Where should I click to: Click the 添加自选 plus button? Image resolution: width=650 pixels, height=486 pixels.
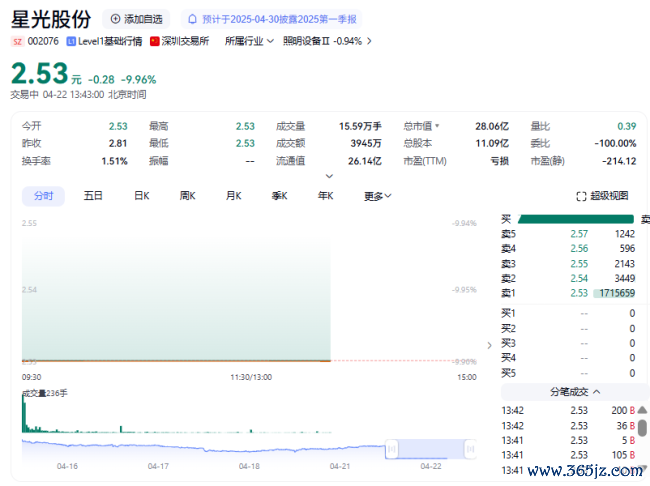click(x=136, y=19)
